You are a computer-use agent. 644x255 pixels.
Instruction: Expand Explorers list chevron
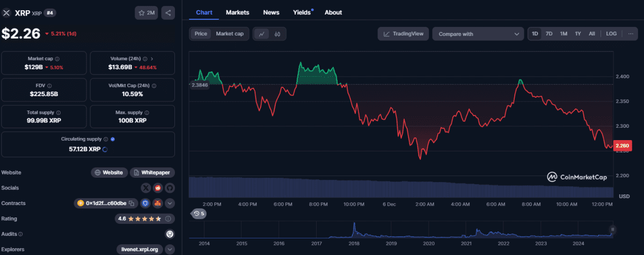(170, 249)
